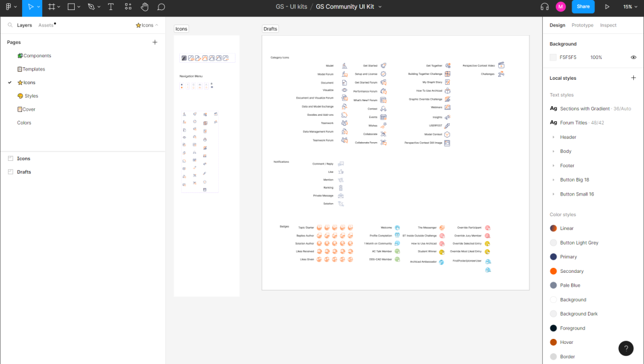Toggle background visibility eye icon
644x364 pixels.
point(633,57)
